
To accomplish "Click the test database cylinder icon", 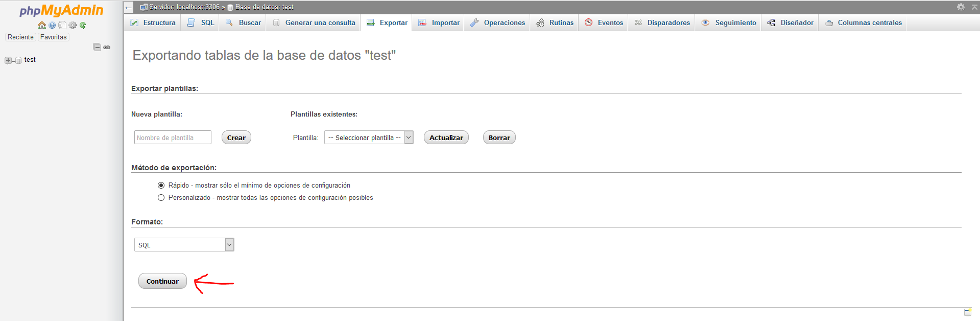I will click(x=18, y=60).
